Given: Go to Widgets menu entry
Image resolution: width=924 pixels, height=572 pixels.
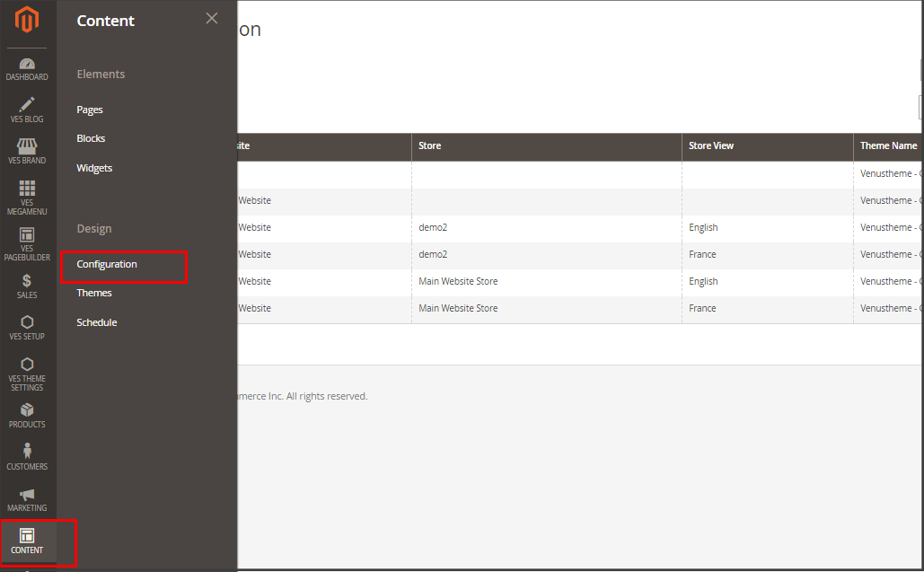Looking at the screenshot, I should click(94, 168).
